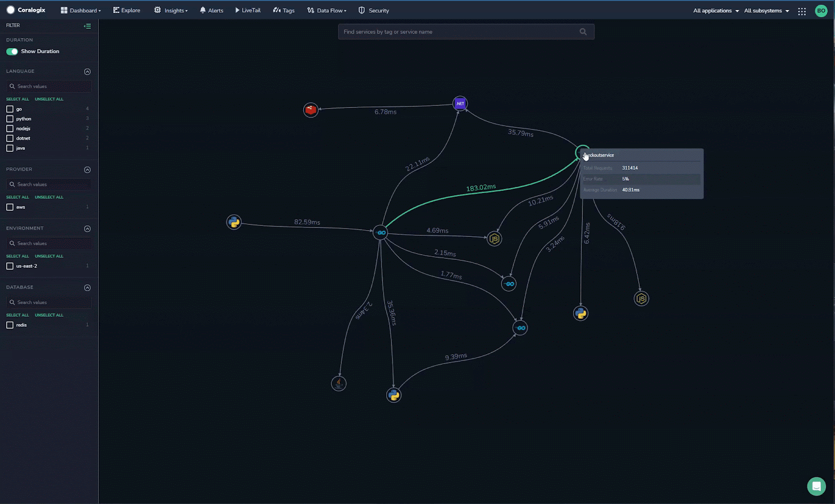Collapse the Language filter section
Viewport: 835px width, 504px height.
(x=87, y=71)
